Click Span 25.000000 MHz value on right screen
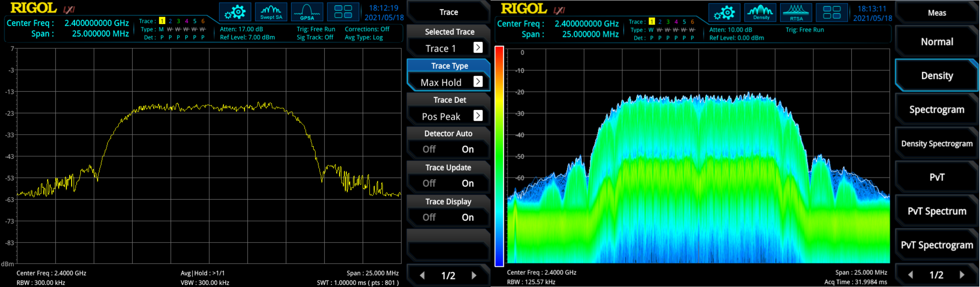 590,35
